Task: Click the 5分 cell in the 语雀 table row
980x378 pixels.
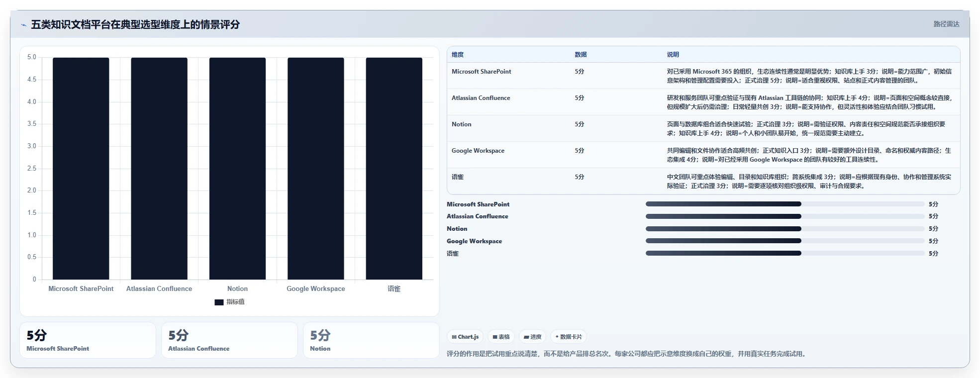Action: tap(580, 177)
